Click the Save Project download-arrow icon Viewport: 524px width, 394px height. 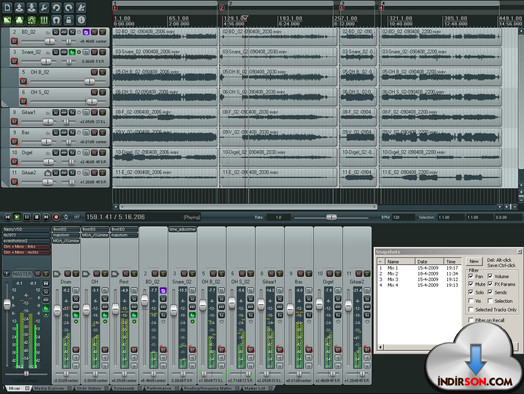[x=32, y=7]
